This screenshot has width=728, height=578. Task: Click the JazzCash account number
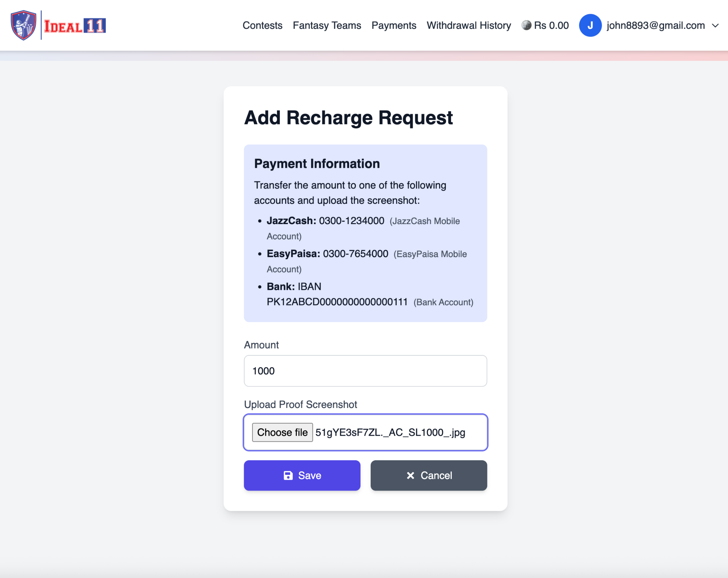pyautogui.click(x=351, y=221)
